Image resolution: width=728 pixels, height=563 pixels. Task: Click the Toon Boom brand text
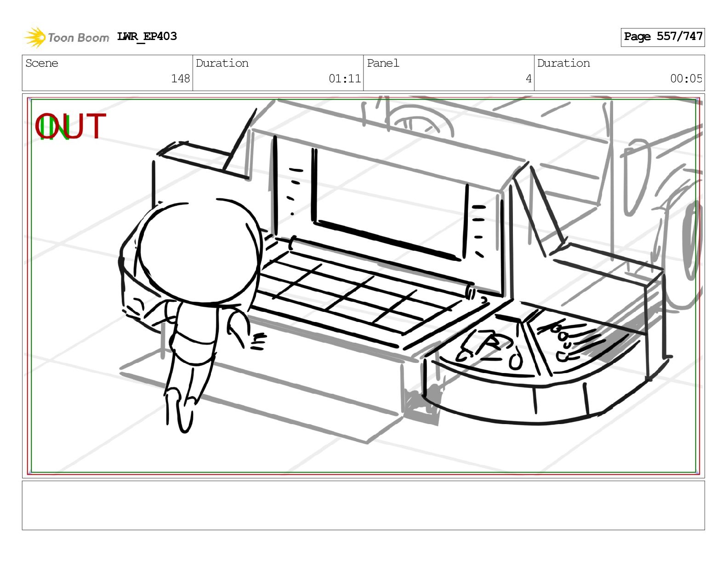(x=78, y=38)
